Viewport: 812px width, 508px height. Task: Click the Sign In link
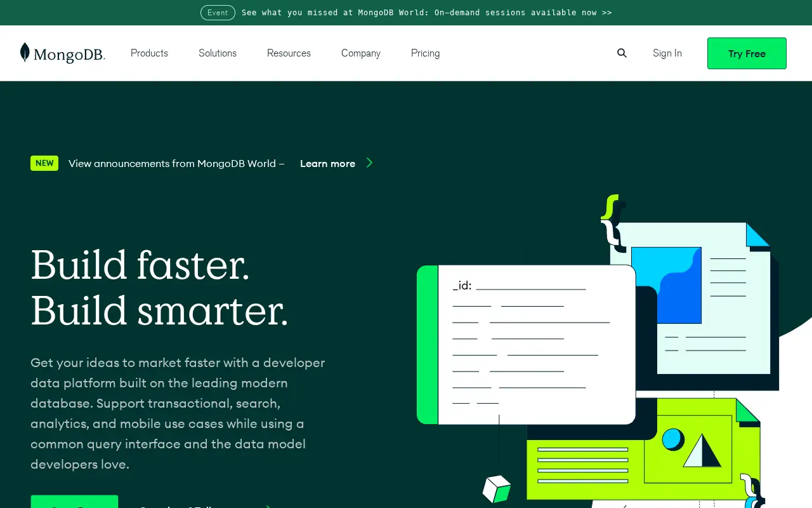[667, 53]
